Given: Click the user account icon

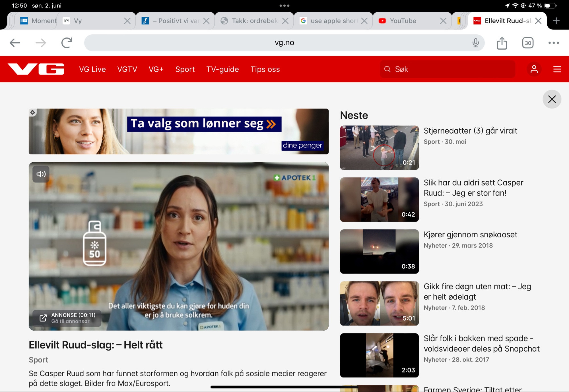Looking at the screenshot, I should 533,69.
